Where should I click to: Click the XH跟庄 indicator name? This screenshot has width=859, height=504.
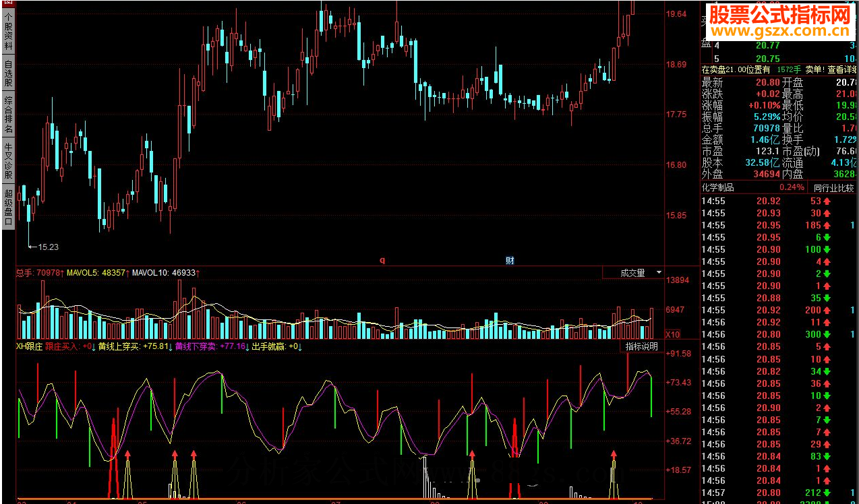point(30,346)
